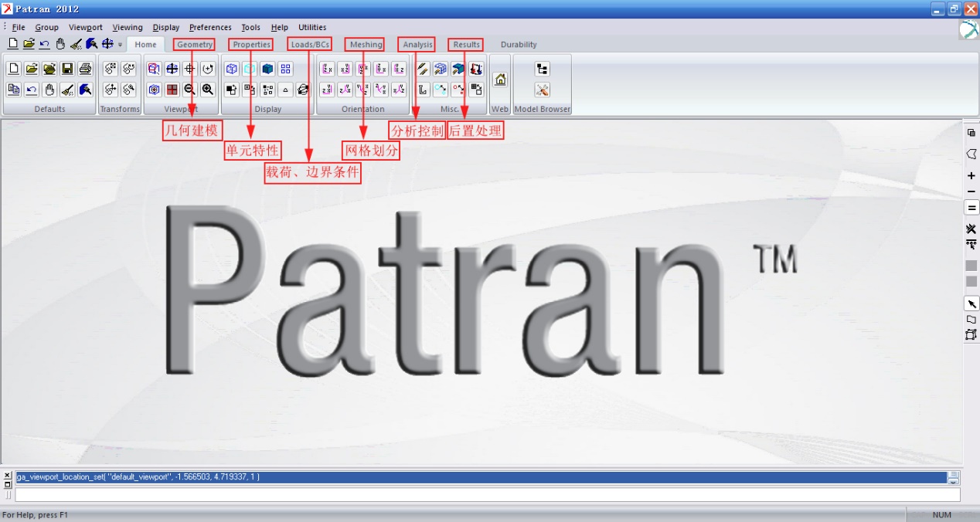The width and height of the screenshot is (980, 522).
Task: Click the Open icon in quick access toolbar
Action: tap(29, 44)
